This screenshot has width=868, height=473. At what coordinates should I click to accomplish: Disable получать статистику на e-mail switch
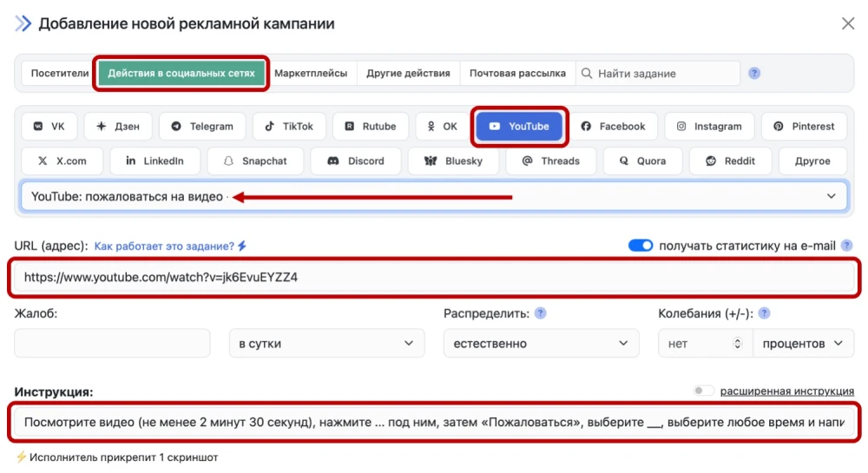641,246
